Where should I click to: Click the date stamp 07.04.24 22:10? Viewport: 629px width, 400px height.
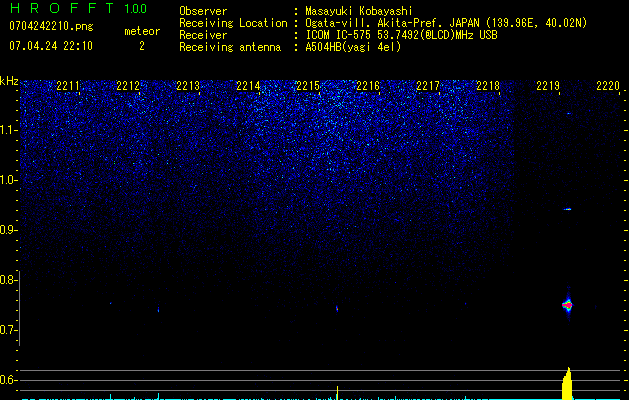coord(51,46)
